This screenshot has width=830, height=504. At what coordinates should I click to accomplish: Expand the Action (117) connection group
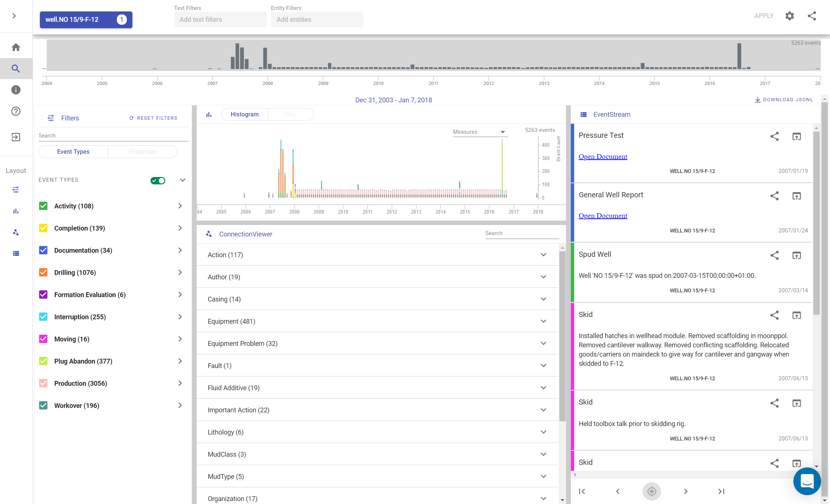click(377, 255)
